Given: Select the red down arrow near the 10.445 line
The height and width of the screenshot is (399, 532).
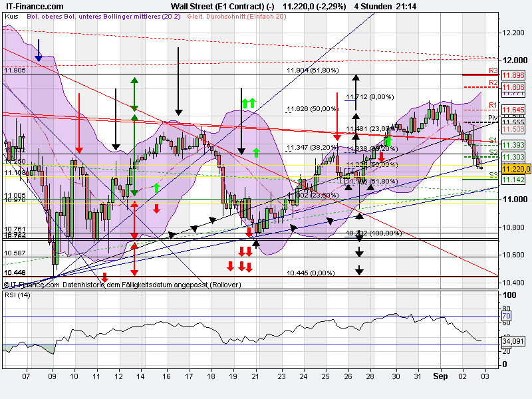Looking at the screenshot, I should [105, 274].
